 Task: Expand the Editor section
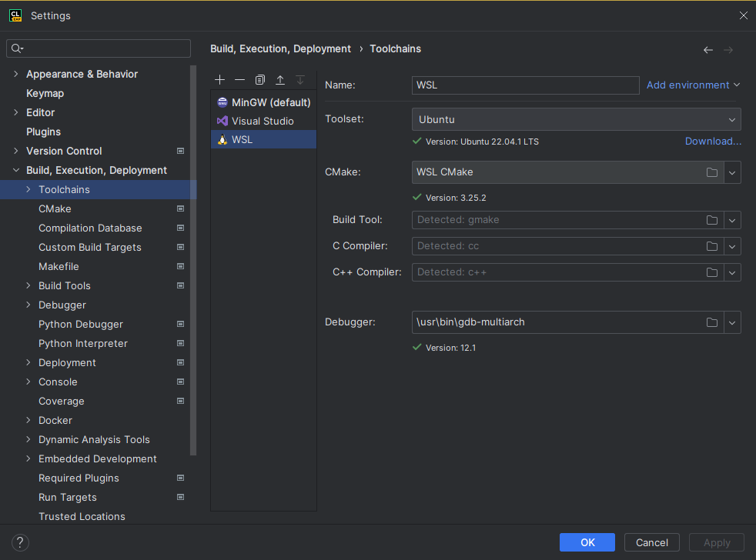pyautogui.click(x=16, y=112)
